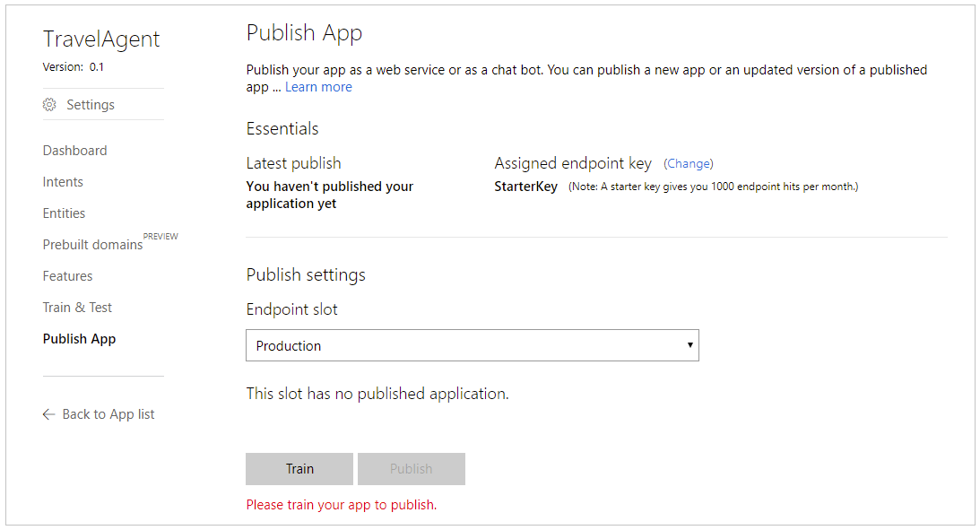This screenshot has height=530, width=980.
Task: Click the greyed-out Publish button
Action: [x=411, y=469]
